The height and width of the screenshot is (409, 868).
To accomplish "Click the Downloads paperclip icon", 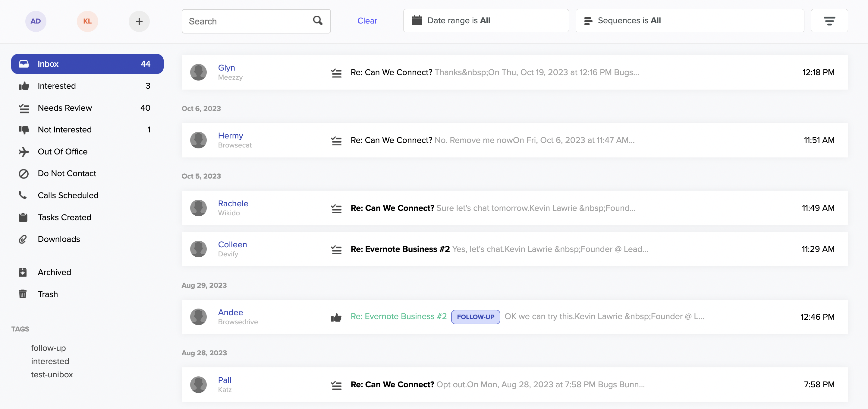I will [23, 239].
